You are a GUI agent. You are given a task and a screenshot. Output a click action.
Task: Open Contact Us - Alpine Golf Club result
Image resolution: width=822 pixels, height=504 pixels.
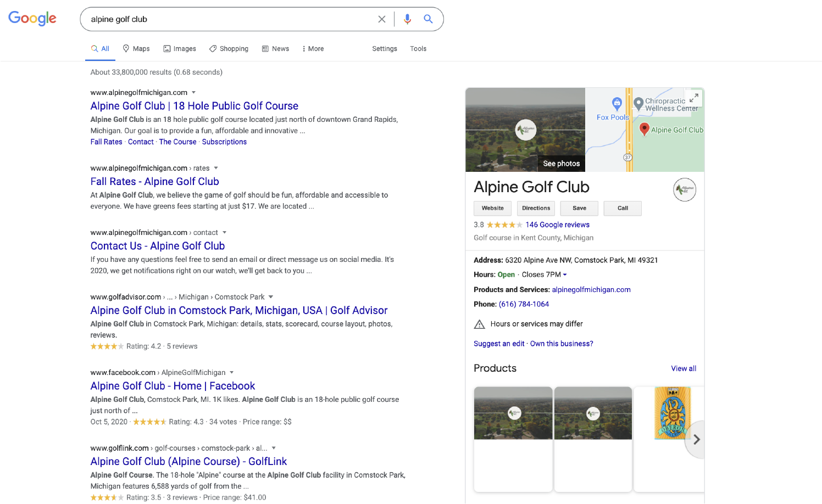click(158, 246)
